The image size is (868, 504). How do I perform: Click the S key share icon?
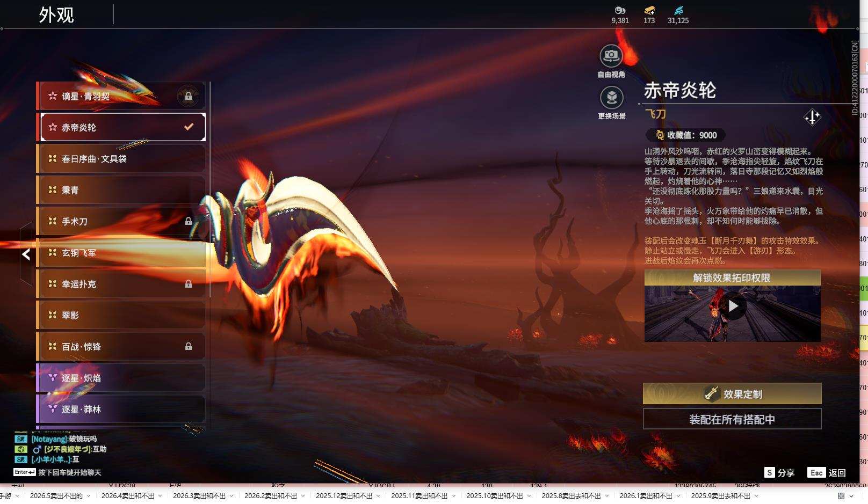pyautogui.click(x=770, y=472)
